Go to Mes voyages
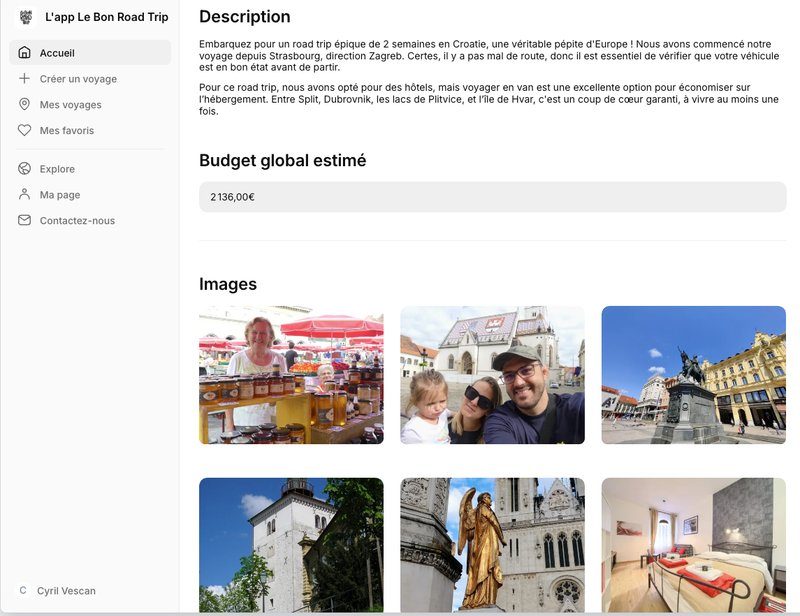Viewport: 800px width, 616px height. tap(90, 104)
